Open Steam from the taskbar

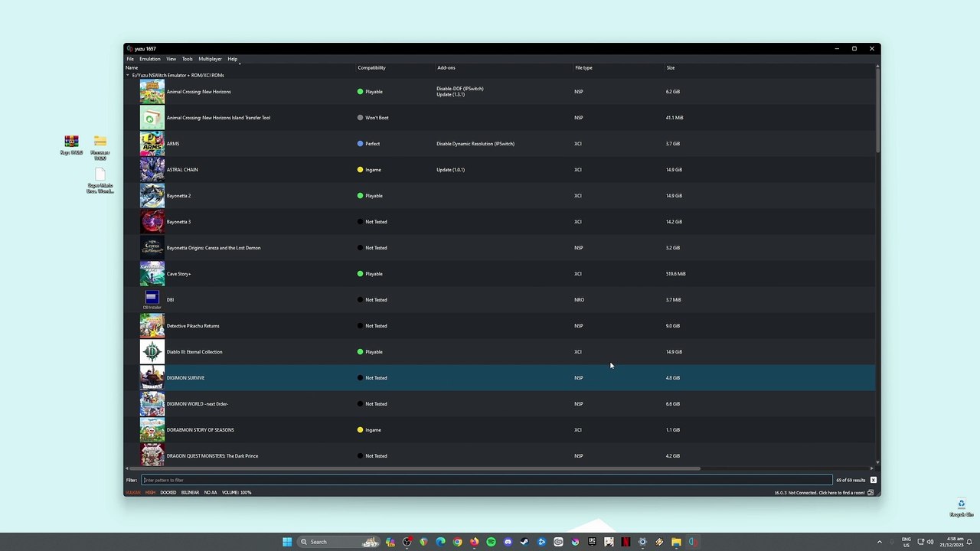pyautogui.click(x=524, y=542)
